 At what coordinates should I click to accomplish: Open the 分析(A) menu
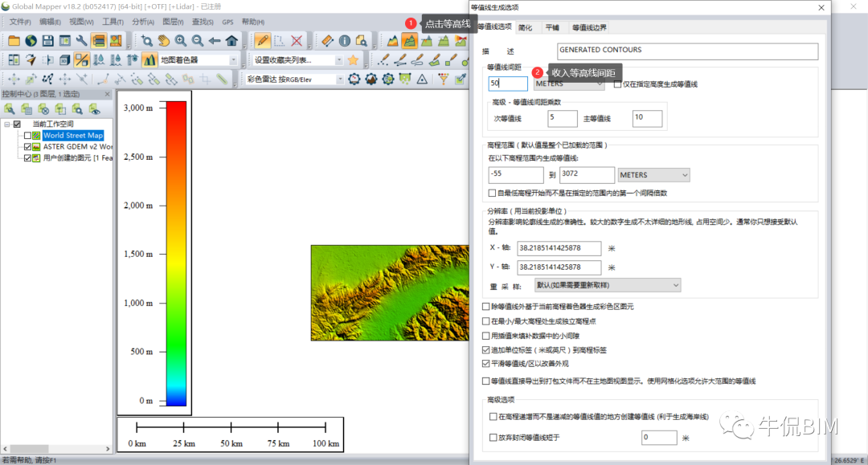(x=143, y=22)
